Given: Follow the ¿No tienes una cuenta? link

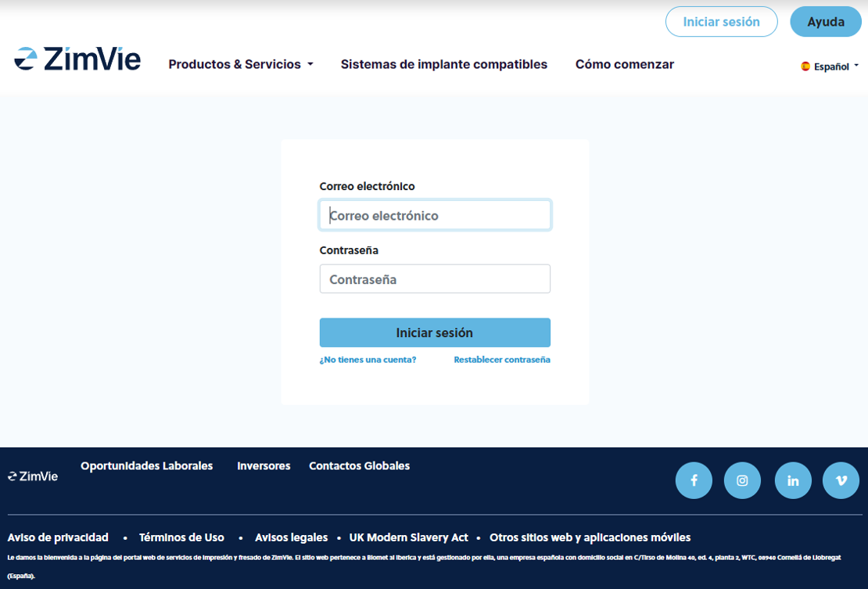Looking at the screenshot, I should tap(368, 360).
